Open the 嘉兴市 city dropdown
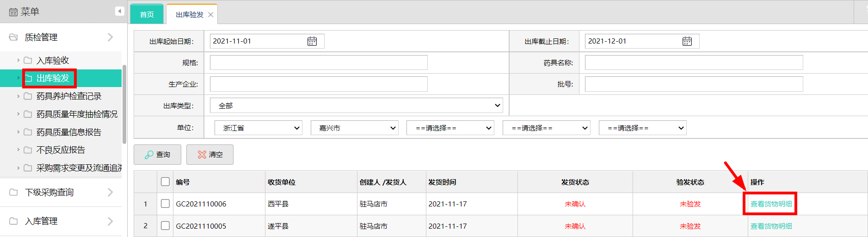The image size is (868, 237). point(354,128)
